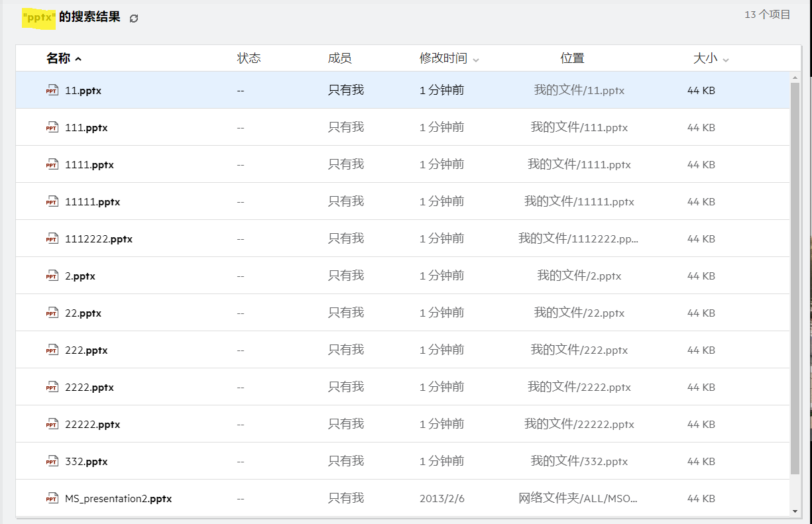Viewport: 812px width, 524px height.
Task: Click the refresh icon beside search results title
Action: click(x=134, y=19)
